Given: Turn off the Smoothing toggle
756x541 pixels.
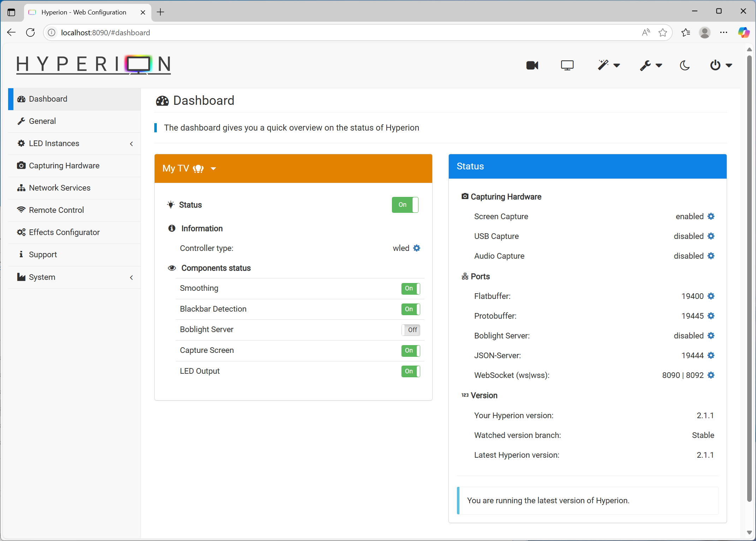Looking at the screenshot, I should point(410,288).
